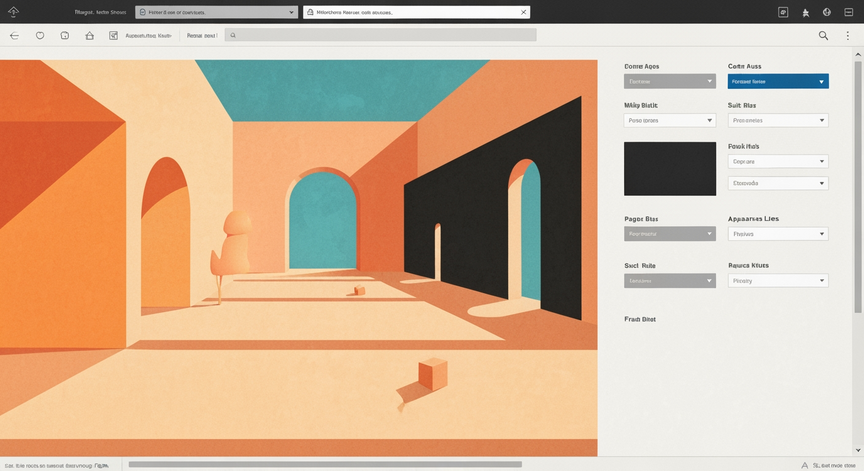The image size is (864, 471).
Task: Click the minus-in-box icon in the dark top bar
Action: point(849,12)
